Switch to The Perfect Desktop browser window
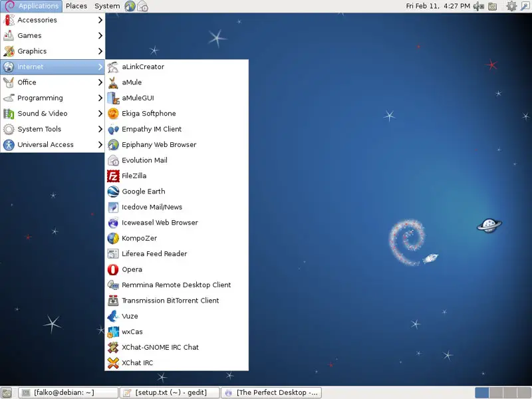The image size is (532, 399). [x=271, y=392]
